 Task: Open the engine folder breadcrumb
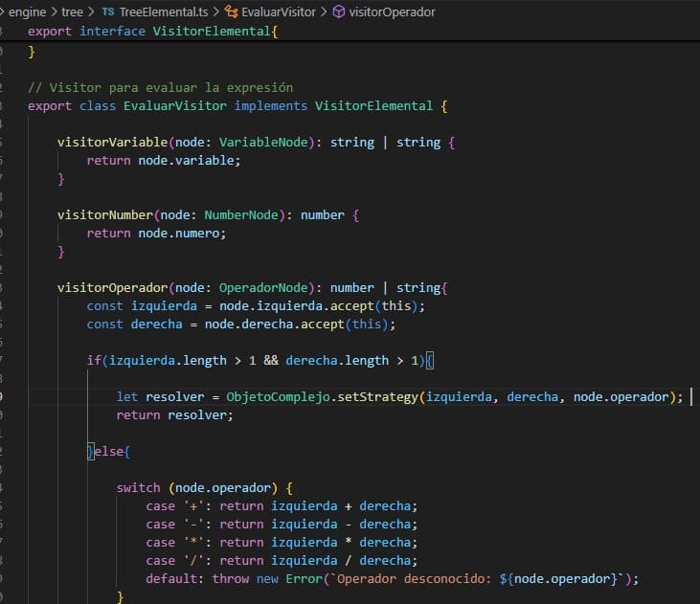(x=27, y=12)
